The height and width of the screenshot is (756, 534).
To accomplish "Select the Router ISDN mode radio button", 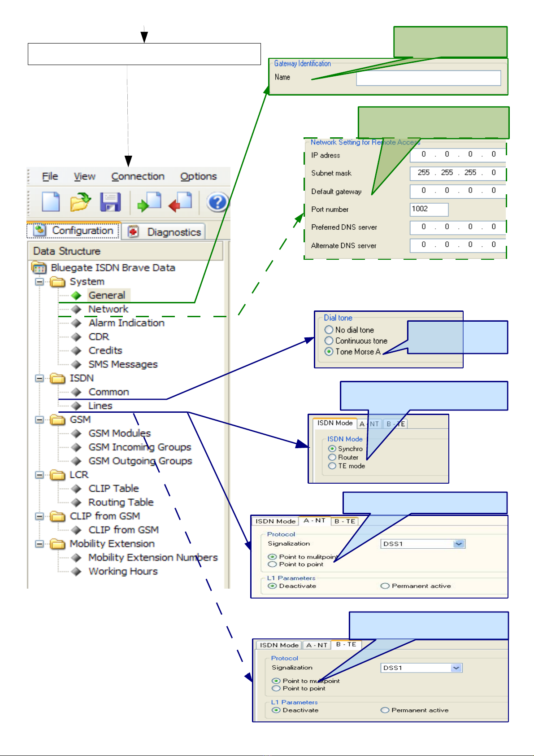I will 332,457.
